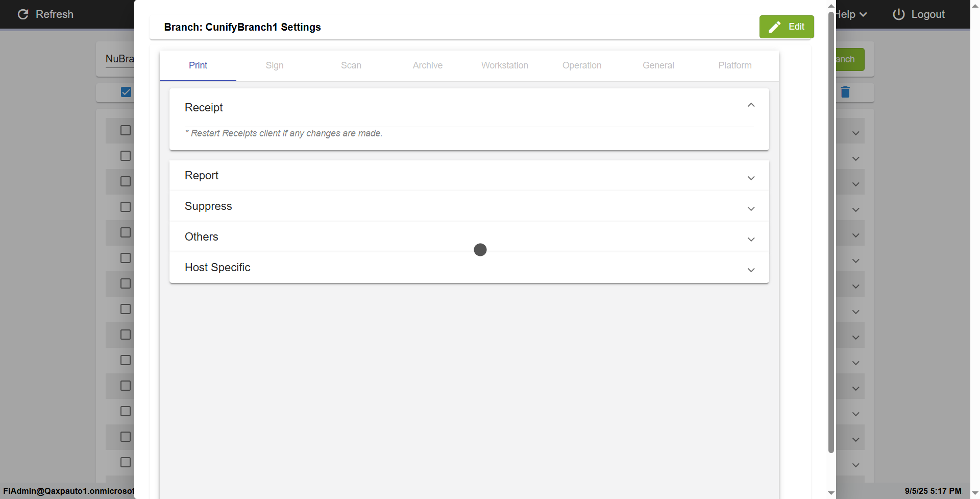The width and height of the screenshot is (980, 499).
Task: Expand the third background row chevron
Action: coord(856,184)
